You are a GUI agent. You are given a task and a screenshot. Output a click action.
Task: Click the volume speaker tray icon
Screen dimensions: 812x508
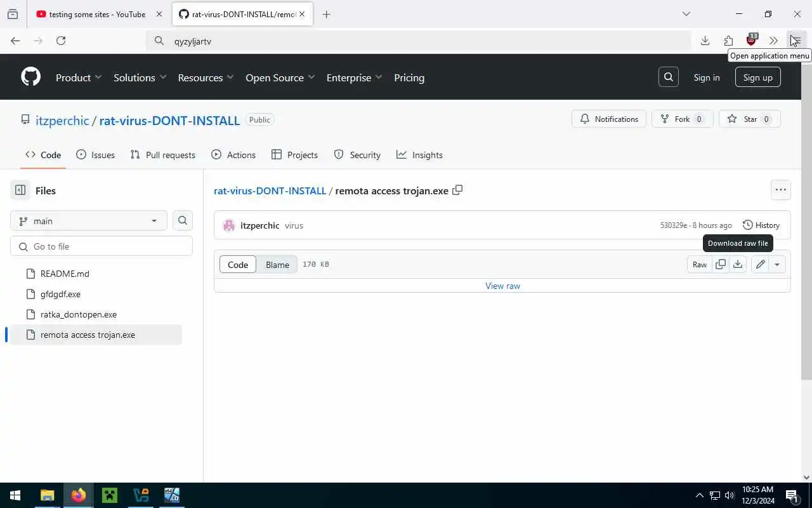pyautogui.click(x=730, y=495)
